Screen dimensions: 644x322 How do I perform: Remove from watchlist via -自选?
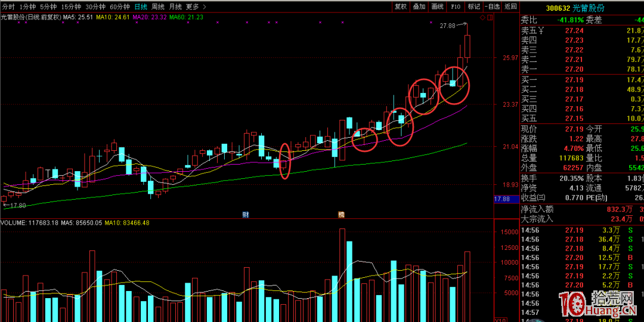pyautogui.click(x=492, y=6)
